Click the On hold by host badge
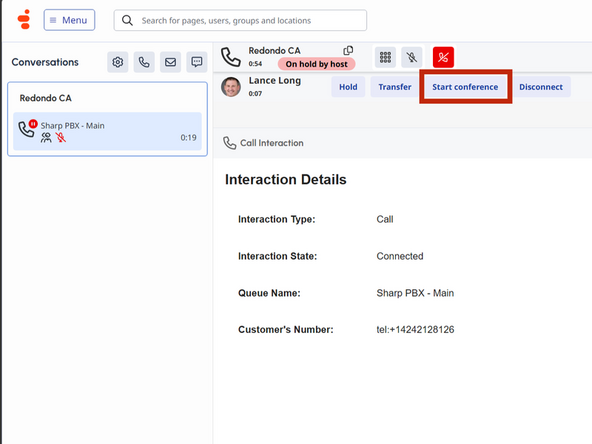 click(316, 64)
